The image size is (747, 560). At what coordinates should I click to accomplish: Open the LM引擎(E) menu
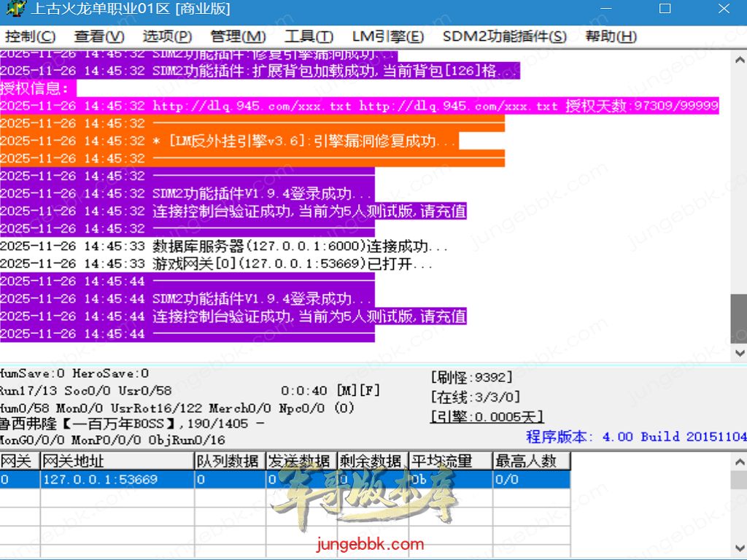pyautogui.click(x=387, y=36)
